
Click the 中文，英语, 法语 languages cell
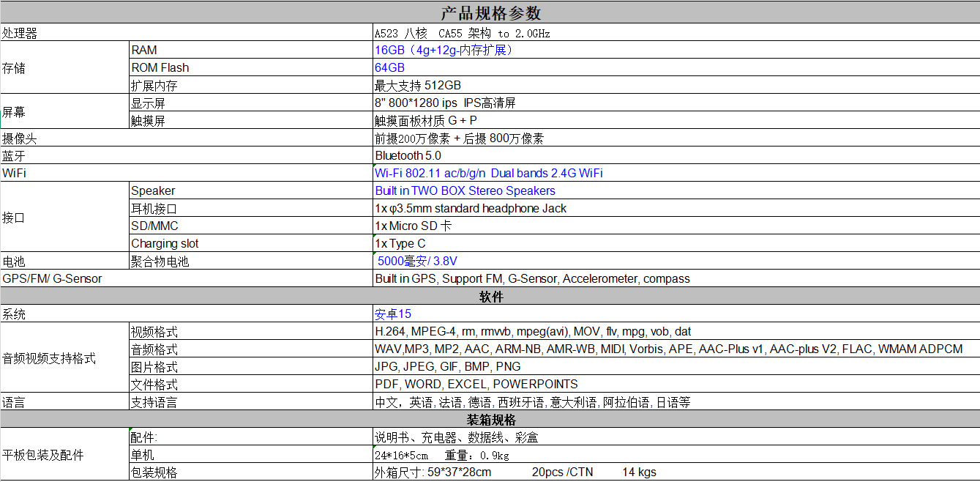coord(676,402)
